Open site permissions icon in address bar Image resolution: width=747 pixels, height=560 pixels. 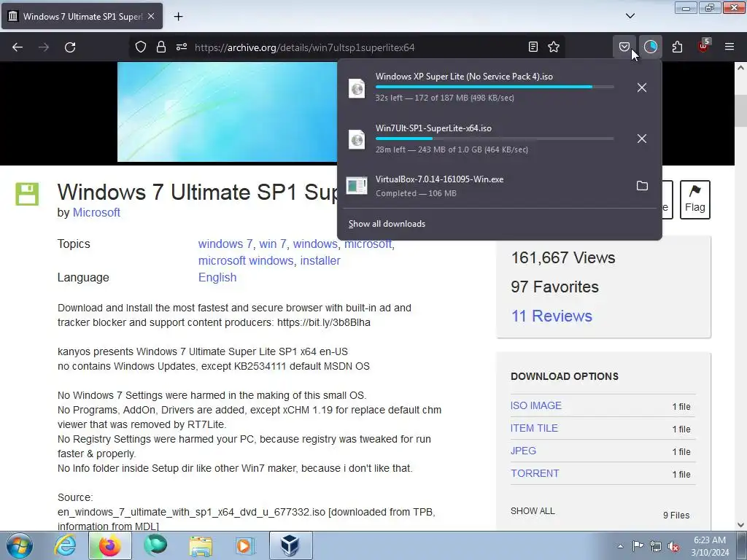(x=182, y=47)
